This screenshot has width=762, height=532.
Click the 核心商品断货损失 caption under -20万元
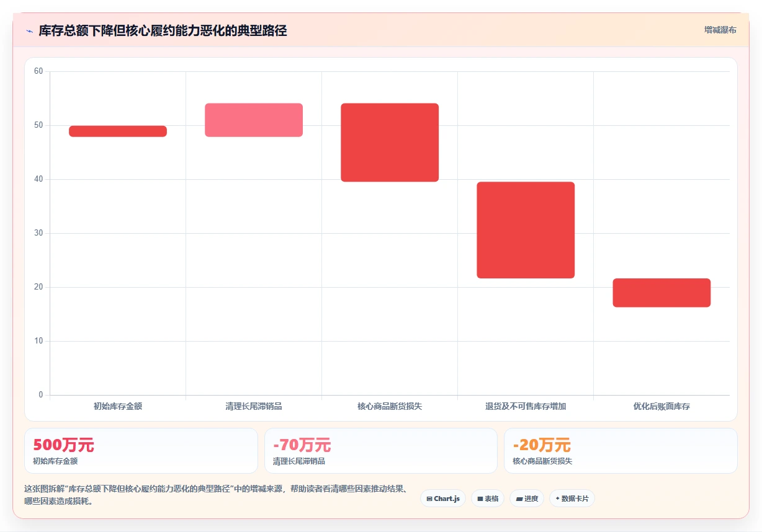[543, 461]
